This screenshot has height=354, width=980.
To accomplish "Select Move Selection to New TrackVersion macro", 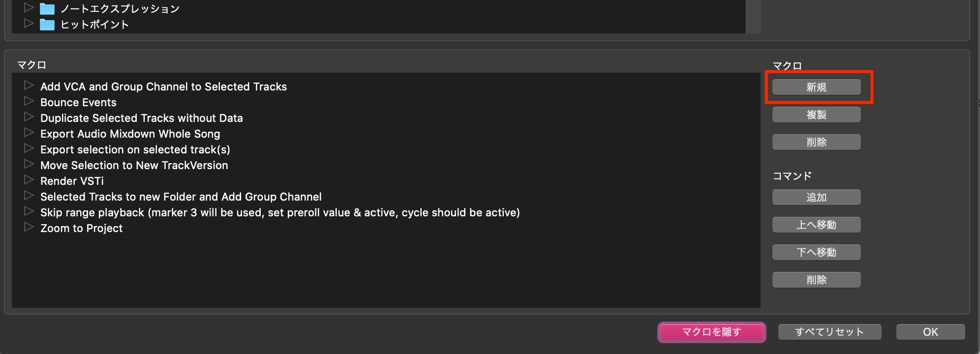I will 134,165.
